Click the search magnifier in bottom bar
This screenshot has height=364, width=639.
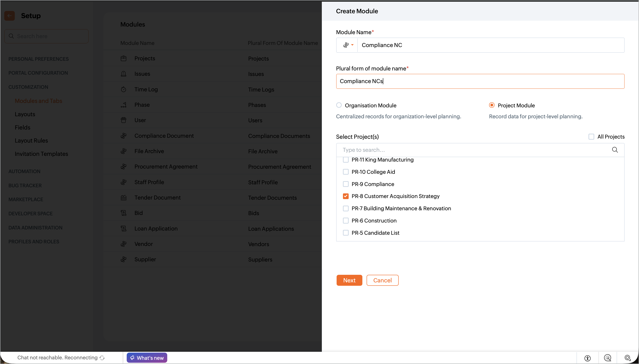tap(627, 358)
